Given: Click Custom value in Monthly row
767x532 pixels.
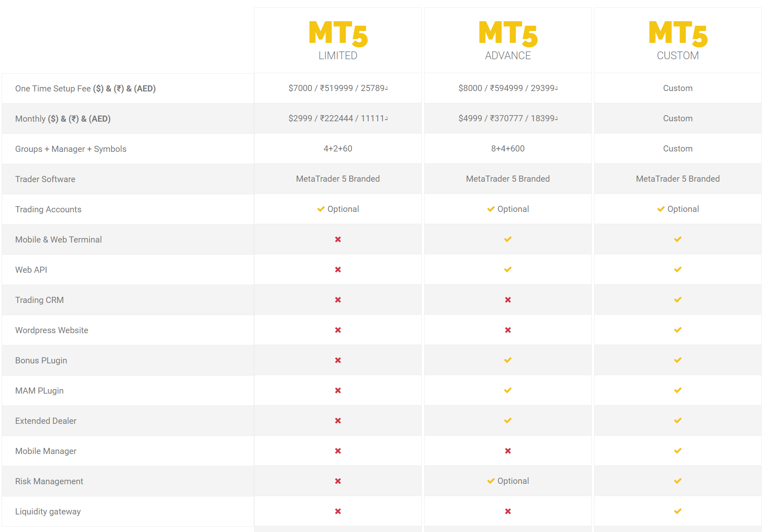Looking at the screenshot, I should tap(678, 118).
